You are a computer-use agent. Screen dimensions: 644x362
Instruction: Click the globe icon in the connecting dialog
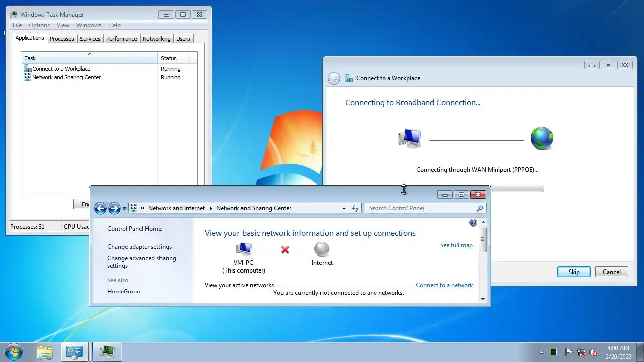[x=542, y=138]
